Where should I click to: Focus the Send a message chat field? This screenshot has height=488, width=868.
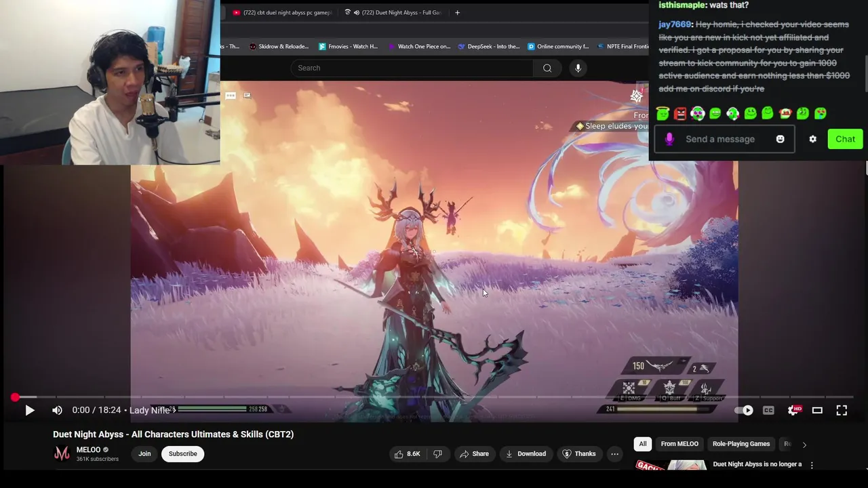pos(724,139)
